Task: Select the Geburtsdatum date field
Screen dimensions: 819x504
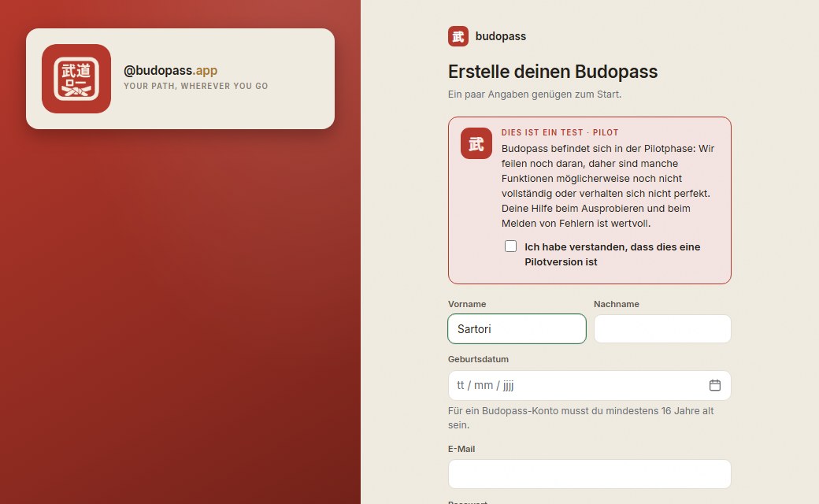Action: (589, 385)
